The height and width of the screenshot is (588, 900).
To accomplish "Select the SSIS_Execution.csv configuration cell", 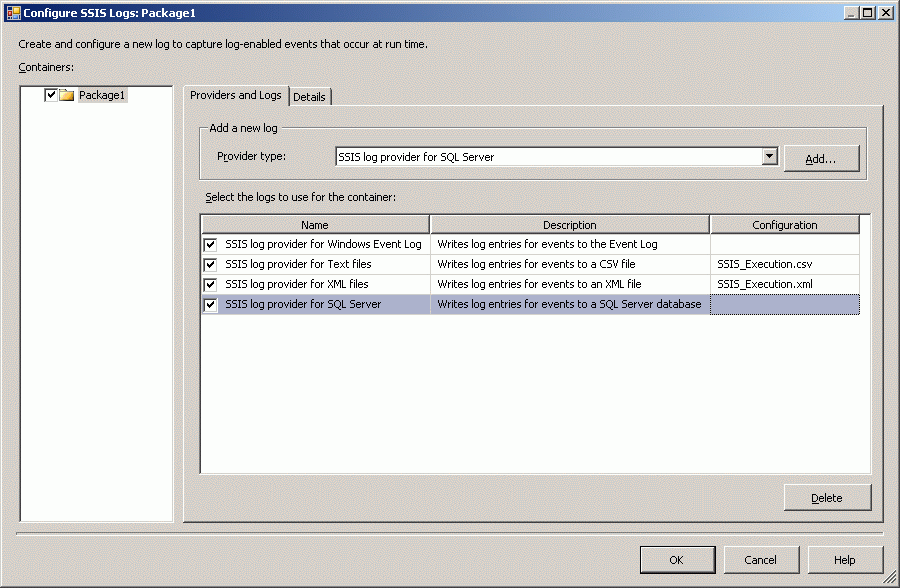I will (785, 264).
